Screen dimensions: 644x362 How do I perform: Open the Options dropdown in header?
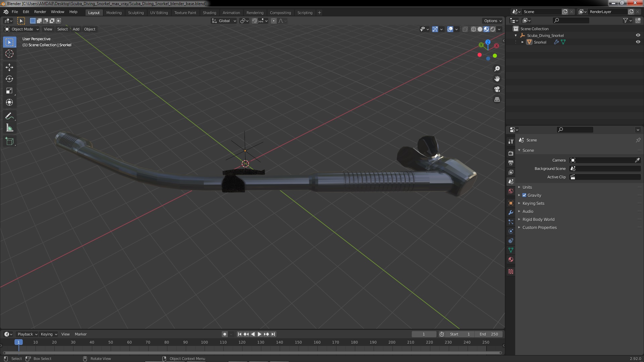[x=492, y=21]
